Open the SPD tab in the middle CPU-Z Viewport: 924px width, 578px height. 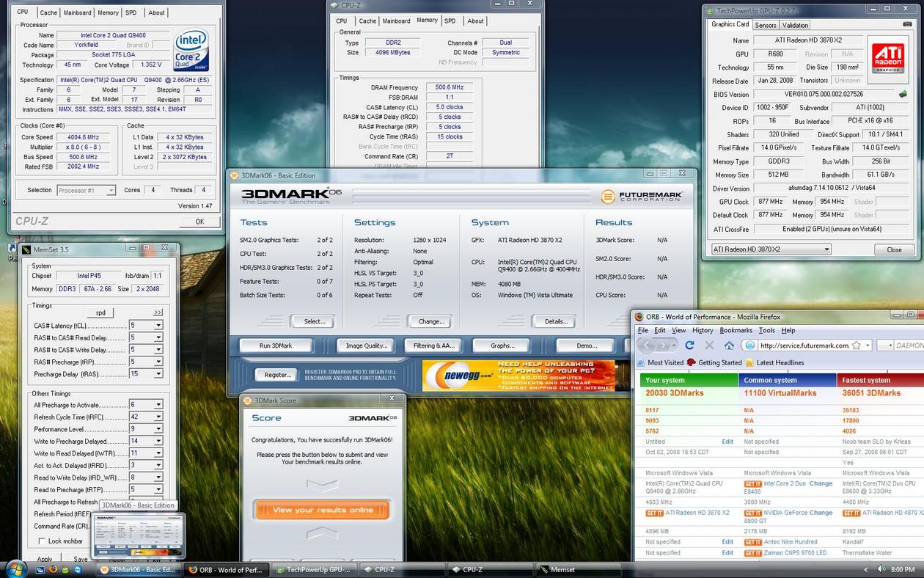pos(450,21)
